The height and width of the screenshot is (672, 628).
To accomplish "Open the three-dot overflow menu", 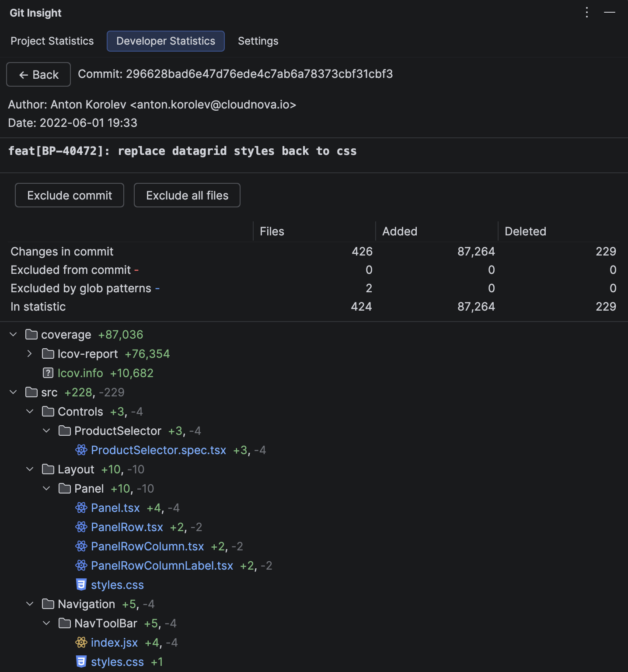I will (586, 13).
